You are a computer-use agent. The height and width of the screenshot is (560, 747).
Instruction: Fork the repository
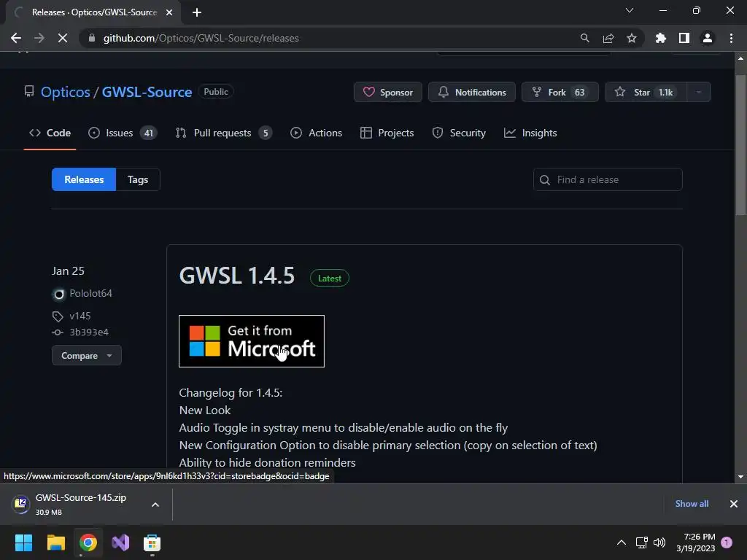click(560, 92)
